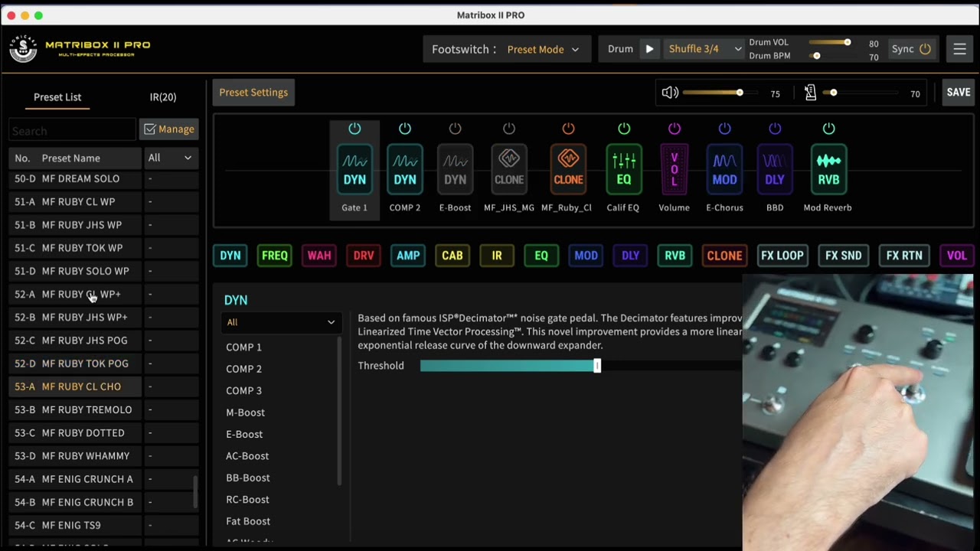Choose the AMP effect category

pos(408,256)
